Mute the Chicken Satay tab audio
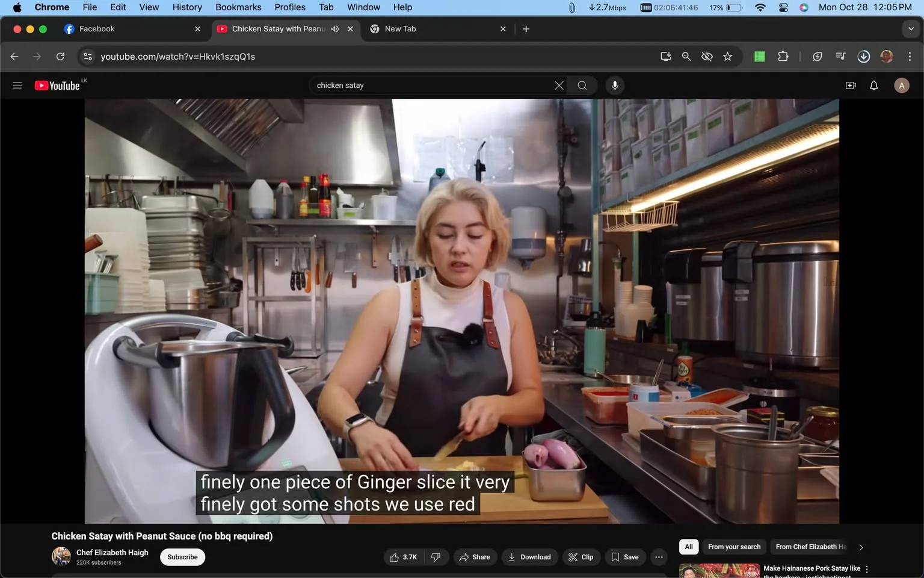This screenshot has width=924, height=578. tap(335, 28)
